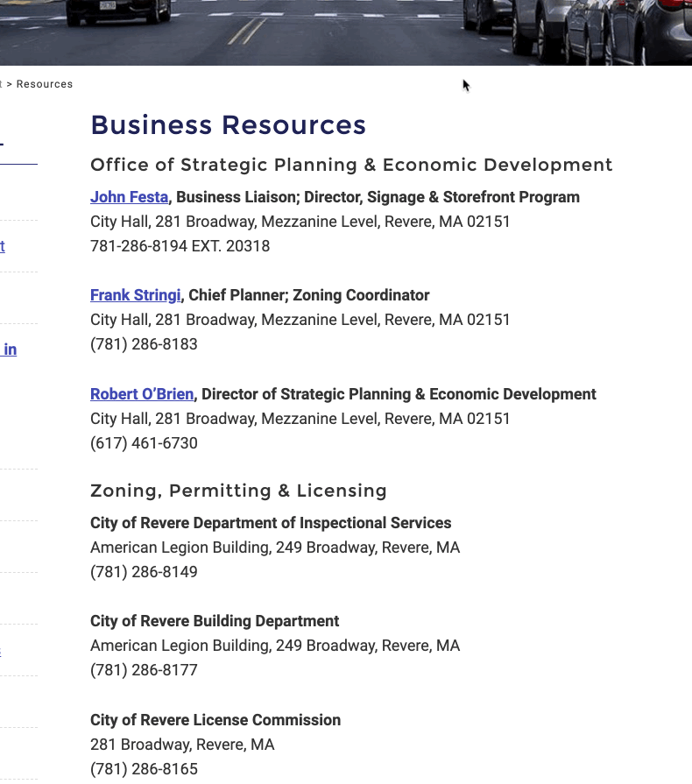Click phone number 781-286-8194 EXT. 20318
Image resolution: width=692 pixels, height=784 pixels.
180,246
